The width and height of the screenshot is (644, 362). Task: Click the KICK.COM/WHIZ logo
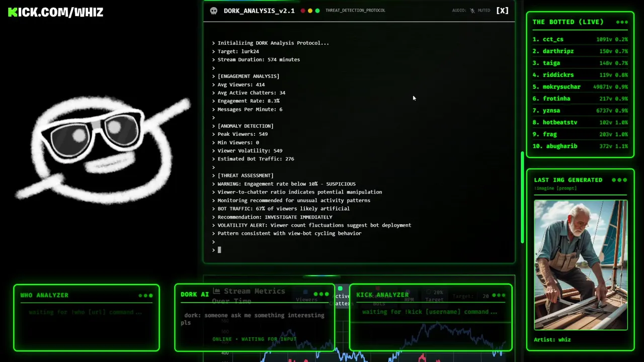click(x=55, y=12)
